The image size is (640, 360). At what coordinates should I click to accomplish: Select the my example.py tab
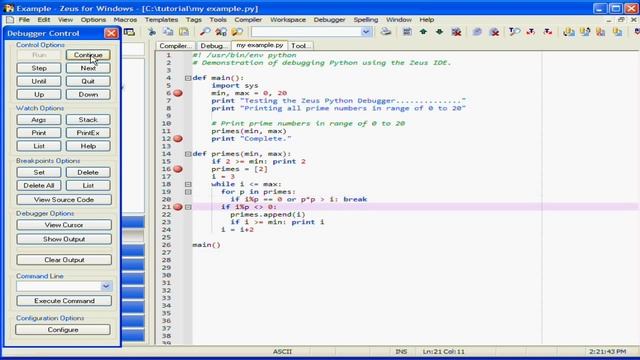pyautogui.click(x=260, y=45)
